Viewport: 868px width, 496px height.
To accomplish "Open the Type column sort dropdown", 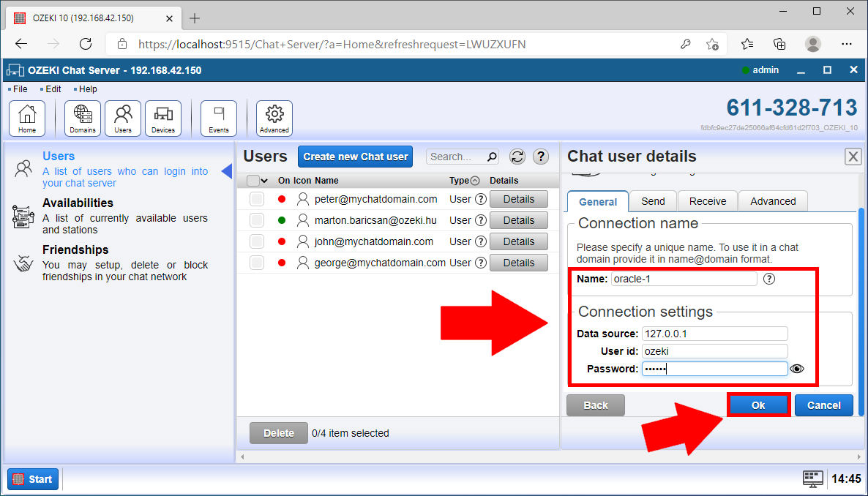I will tap(476, 180).
